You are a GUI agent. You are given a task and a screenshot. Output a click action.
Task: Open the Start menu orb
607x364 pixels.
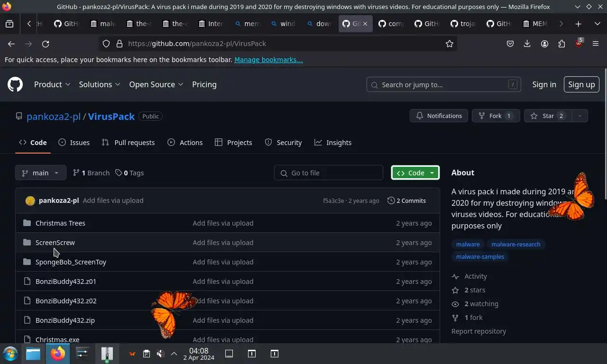point(10,354)
